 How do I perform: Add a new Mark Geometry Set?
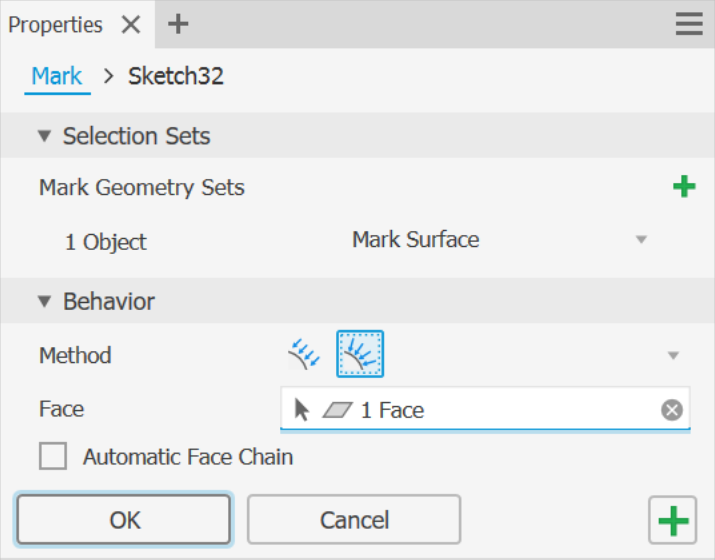click(x=684, y=187)
